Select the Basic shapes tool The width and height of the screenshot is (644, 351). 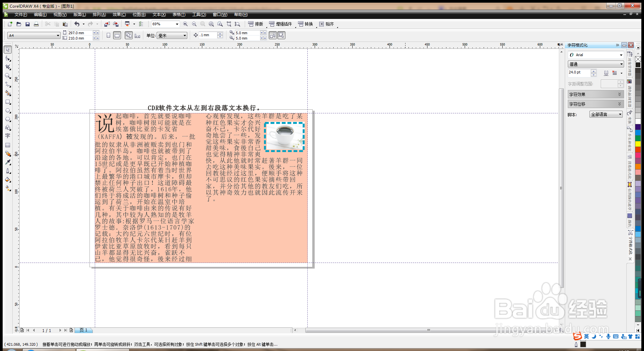tap(8, 128)
